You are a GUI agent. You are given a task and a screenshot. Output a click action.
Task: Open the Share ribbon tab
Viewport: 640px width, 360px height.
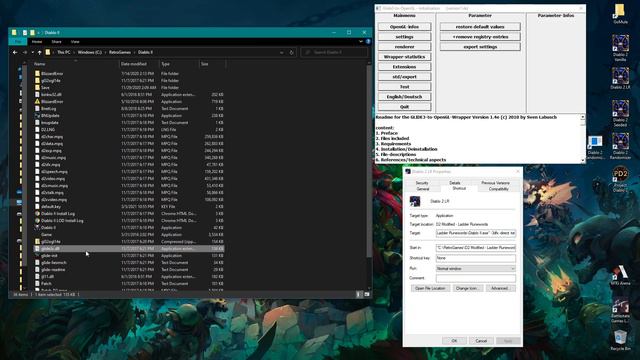[56, 42]
